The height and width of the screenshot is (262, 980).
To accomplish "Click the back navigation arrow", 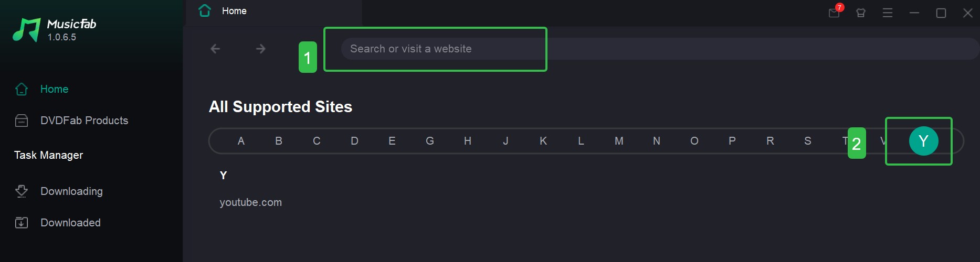I will [x=215, y=49].
